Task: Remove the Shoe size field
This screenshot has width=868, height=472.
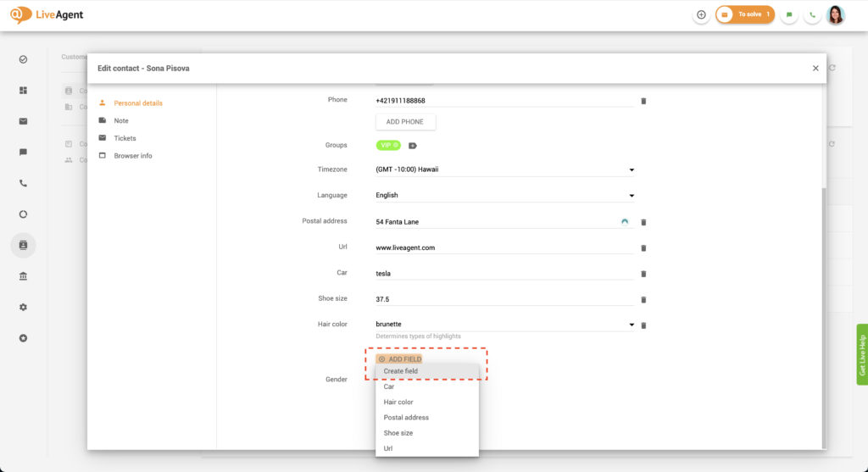Action: (643, 300)
